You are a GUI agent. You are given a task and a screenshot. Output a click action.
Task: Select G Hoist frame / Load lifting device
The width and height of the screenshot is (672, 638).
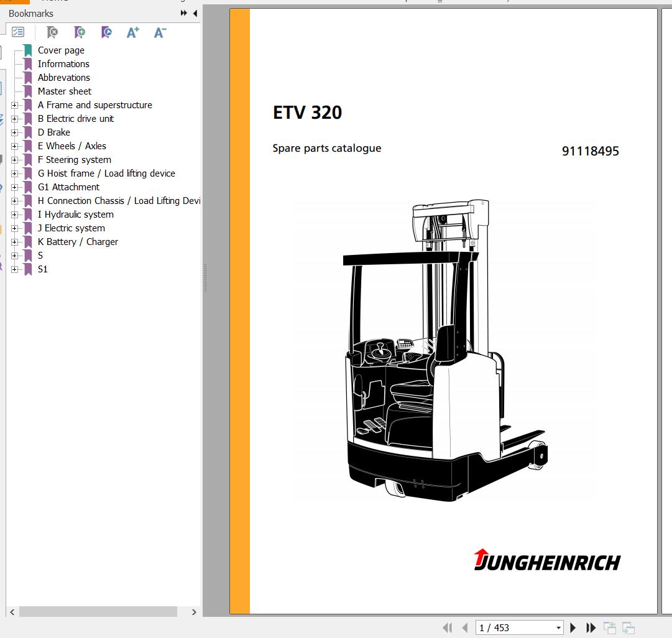pos(106,173)
